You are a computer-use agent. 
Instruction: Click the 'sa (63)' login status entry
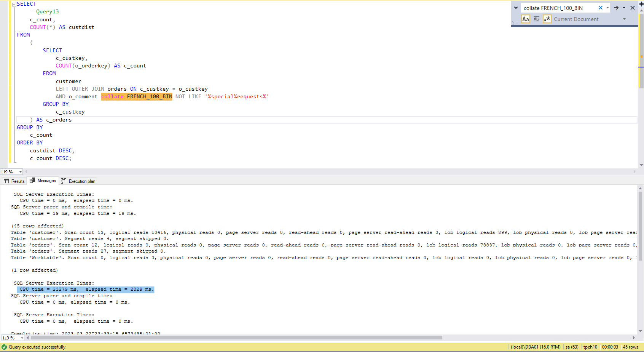(x=572, y=347)
